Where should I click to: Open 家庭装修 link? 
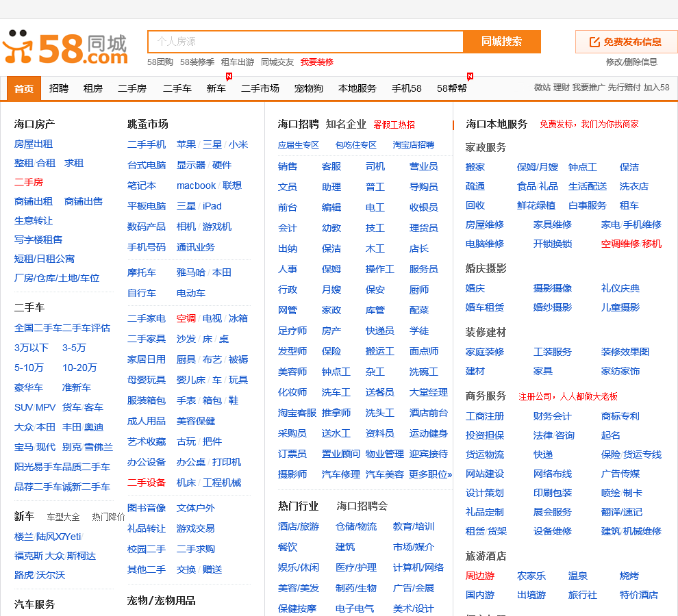(x=485, y=352)
